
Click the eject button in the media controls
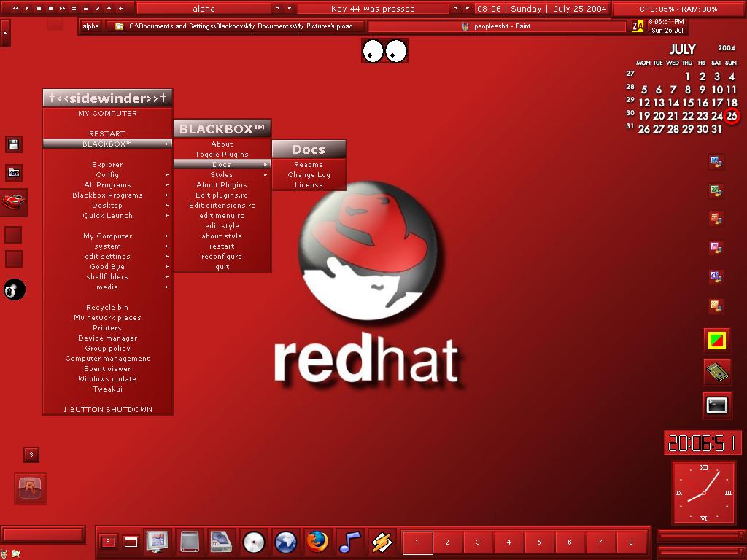[74, 9]
